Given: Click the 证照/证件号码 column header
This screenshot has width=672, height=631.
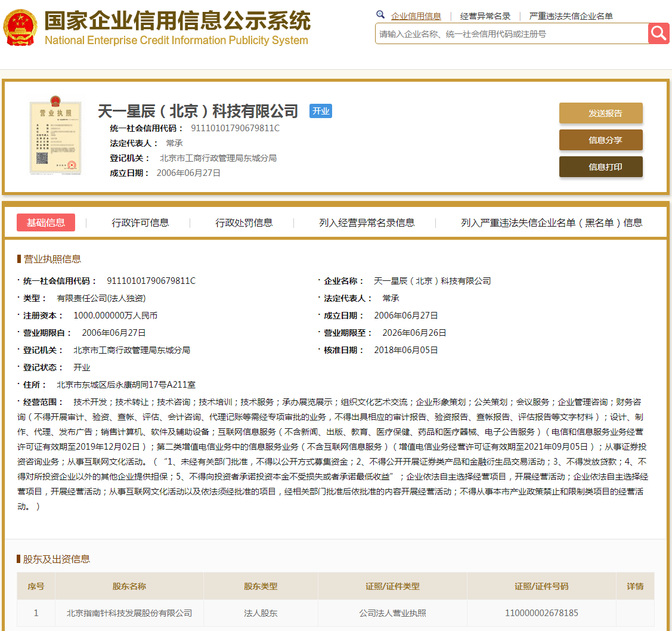Looking at the screenshot, I should 541,586.
